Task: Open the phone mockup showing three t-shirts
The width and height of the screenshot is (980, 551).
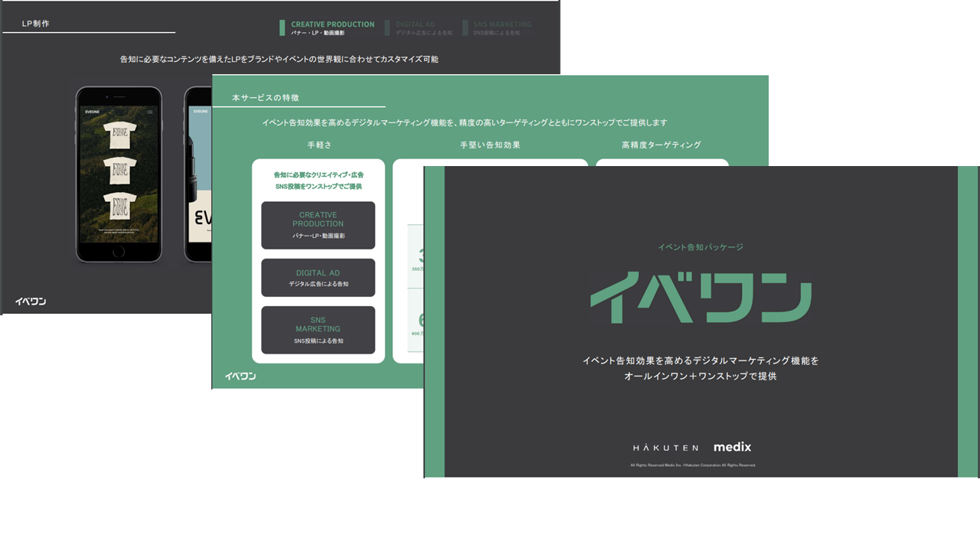Action: pyautogui.click(x=119, y=174)
